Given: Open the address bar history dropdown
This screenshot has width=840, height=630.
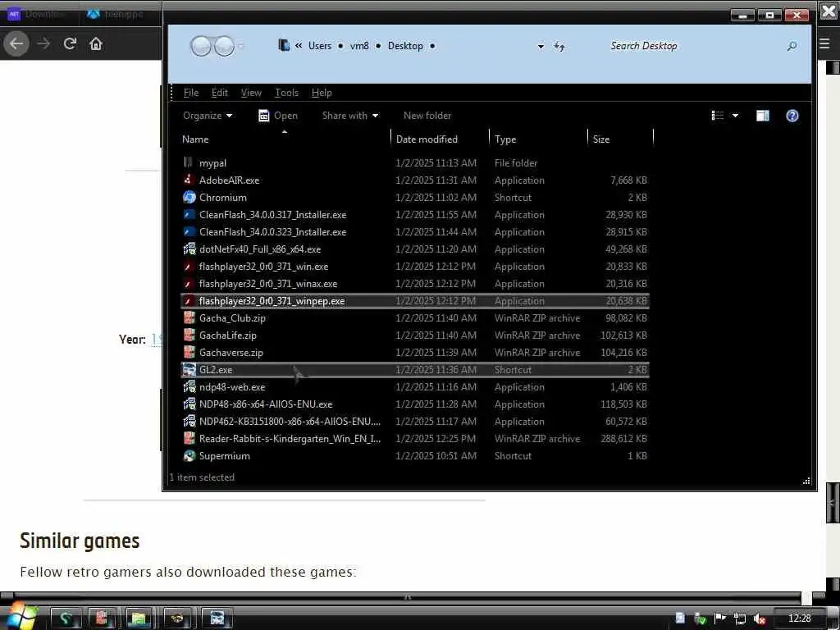Looking at the screenshot, I should 541,47.
